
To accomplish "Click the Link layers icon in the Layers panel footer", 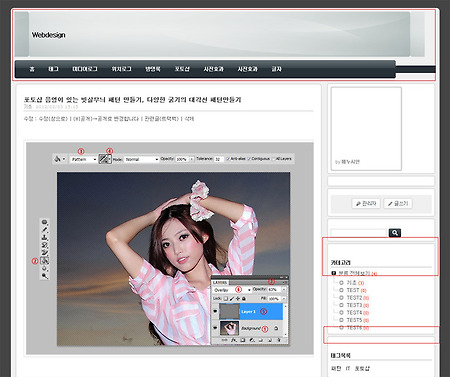I will [x=225, y=340].
